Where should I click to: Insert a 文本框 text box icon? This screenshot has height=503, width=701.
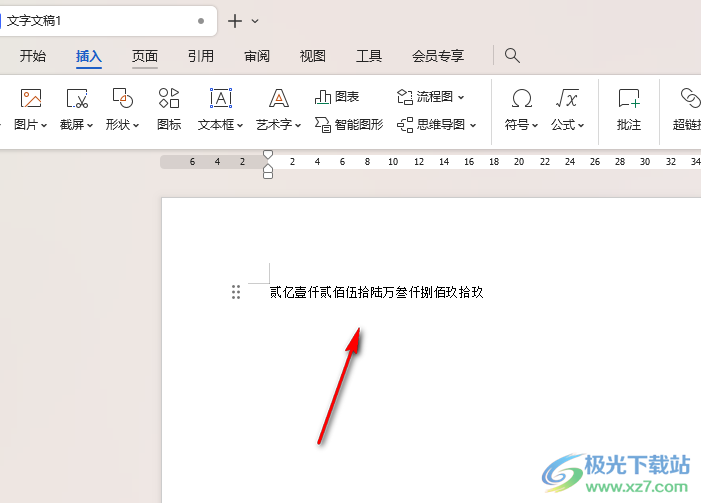coord(221,98)
